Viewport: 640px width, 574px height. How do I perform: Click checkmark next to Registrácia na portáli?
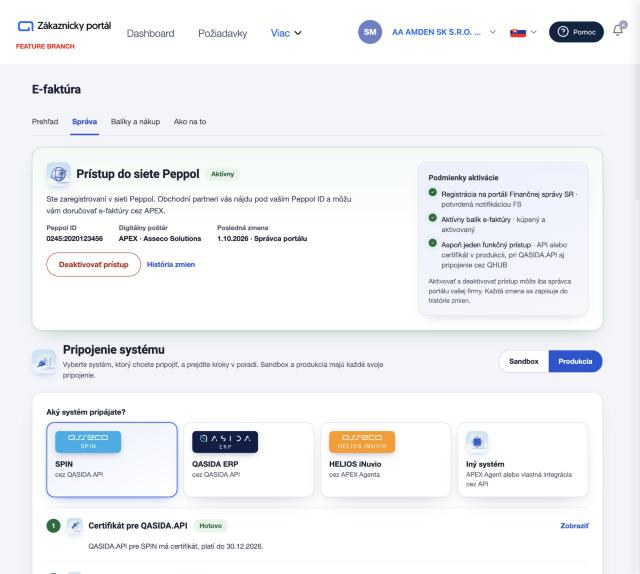coord(433,193)
